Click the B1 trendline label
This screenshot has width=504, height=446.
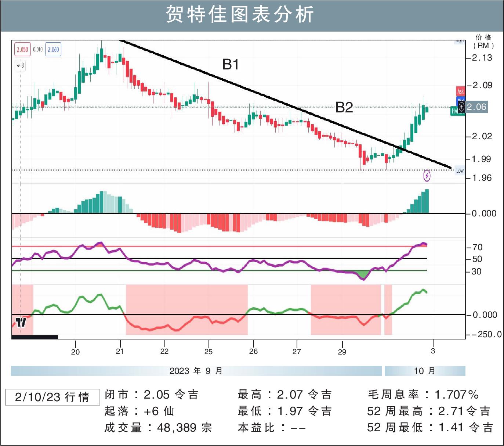231,64
